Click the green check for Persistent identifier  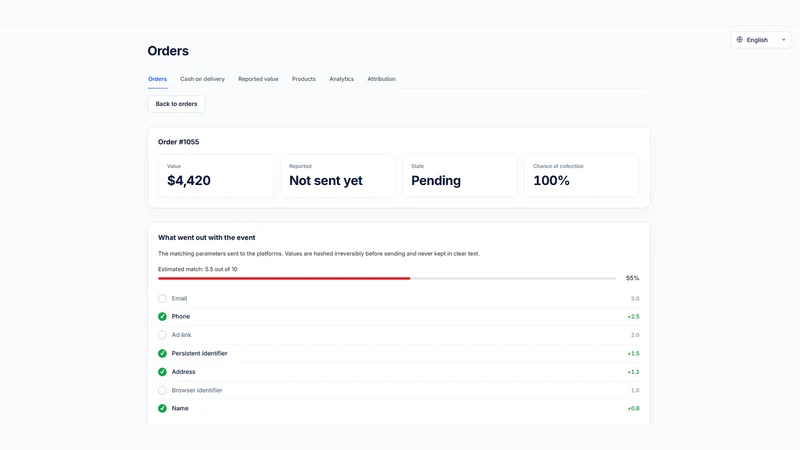click(162, 353)
